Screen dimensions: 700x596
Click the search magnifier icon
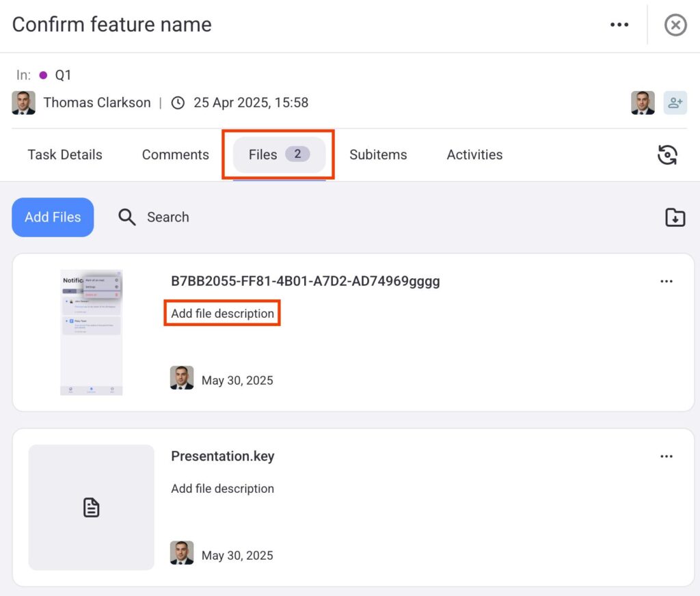point(127,217)
